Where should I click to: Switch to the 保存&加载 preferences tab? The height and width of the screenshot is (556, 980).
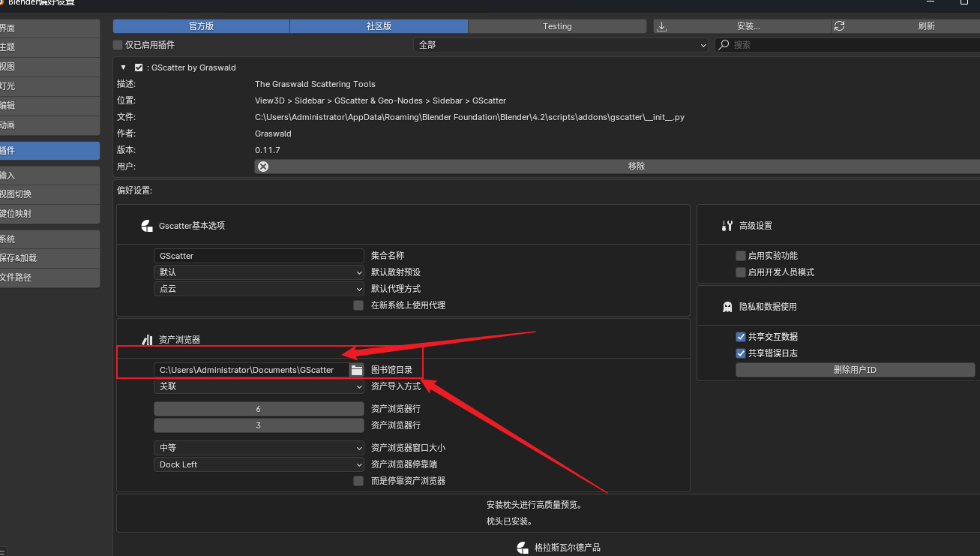click(x=49, y=258)
